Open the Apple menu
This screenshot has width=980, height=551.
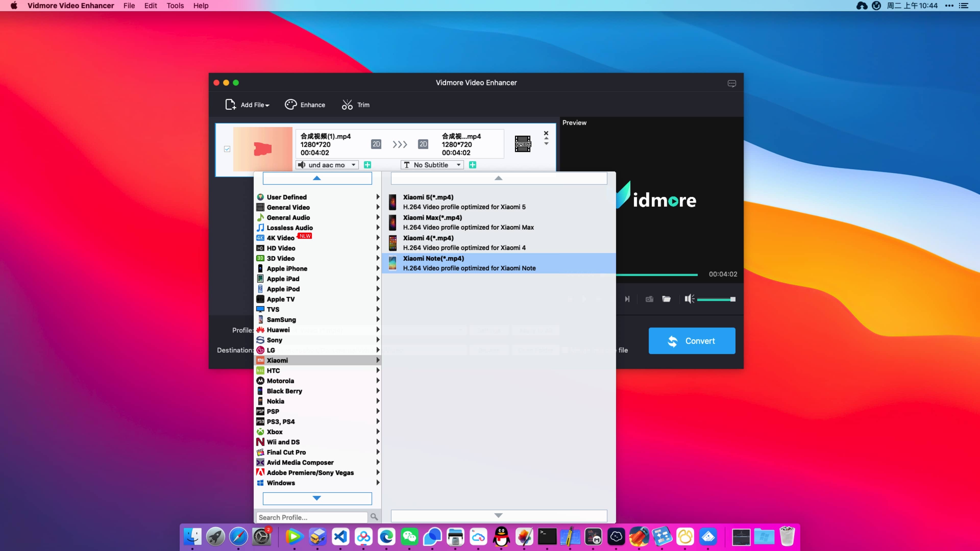pos(14,6)
